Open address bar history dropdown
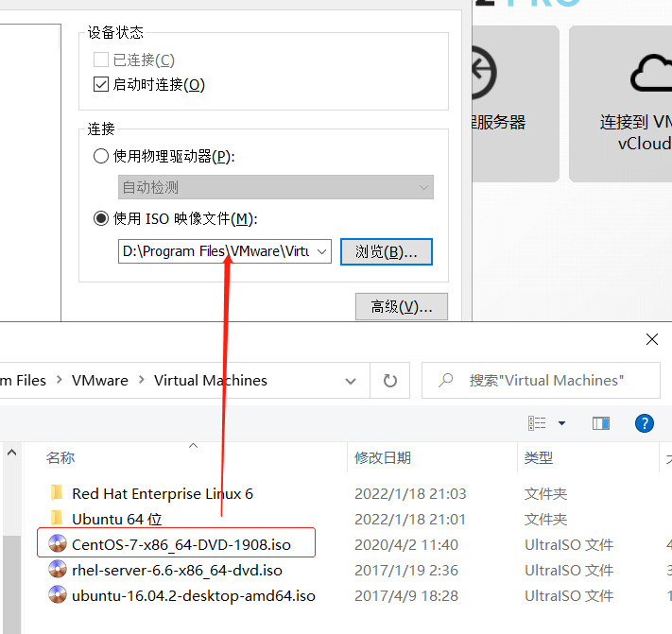Screen dimensions: 672x634 (351, 381)
